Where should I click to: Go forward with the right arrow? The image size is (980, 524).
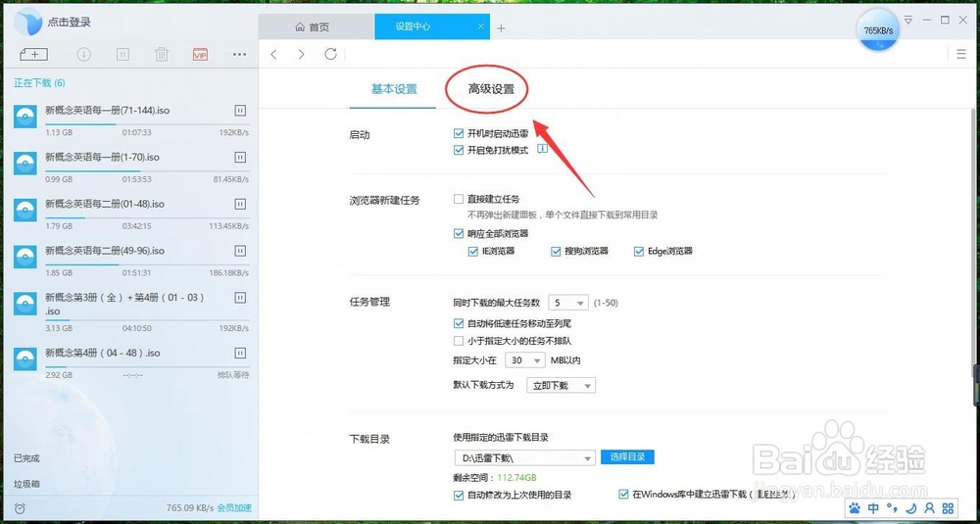click(x=301, y=54)
